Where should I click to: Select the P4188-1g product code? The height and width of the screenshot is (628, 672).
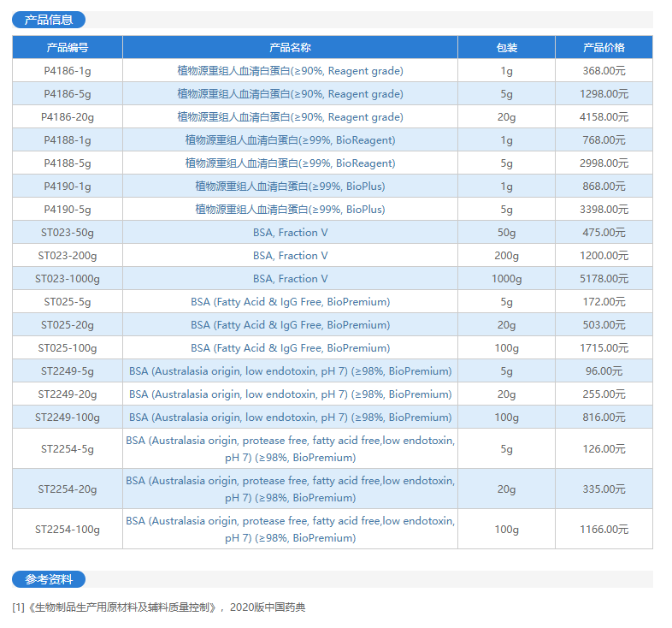click(68, 140)
